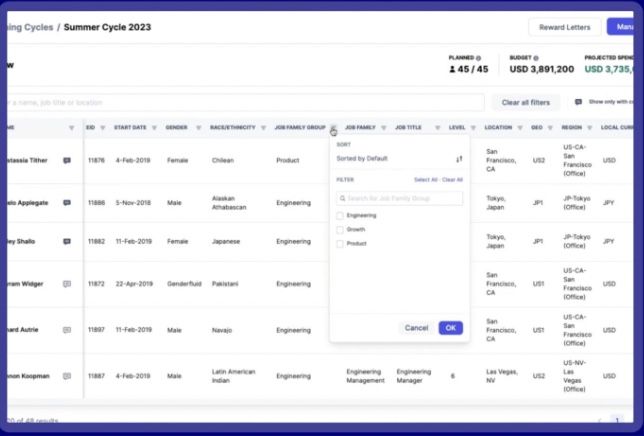Open Gender column filter
644x436 pixels.
199,128
